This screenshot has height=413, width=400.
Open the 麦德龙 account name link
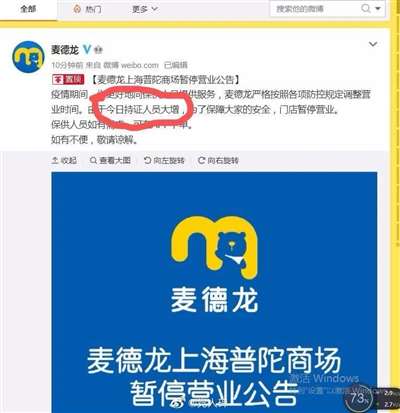point(65,50)
